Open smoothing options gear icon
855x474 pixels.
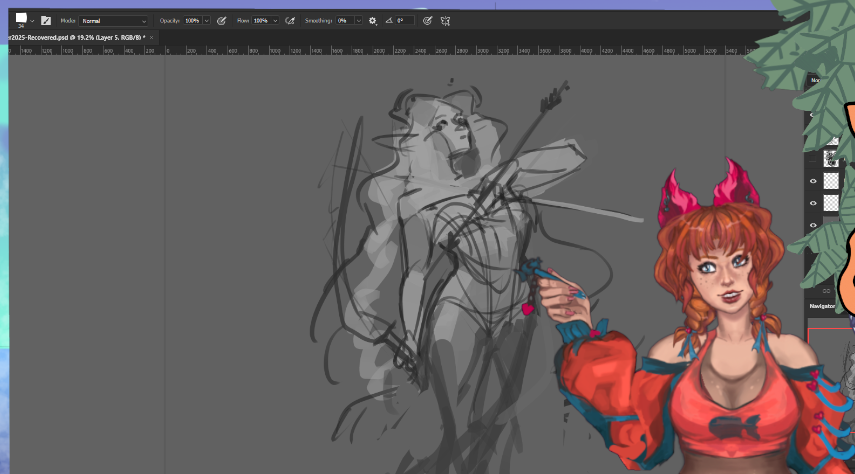(372, 21)
